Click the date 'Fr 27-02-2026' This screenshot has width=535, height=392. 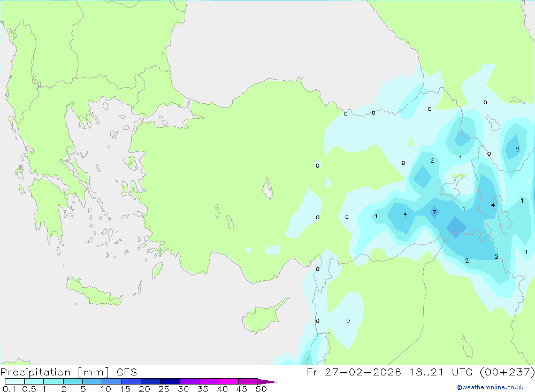[x=354, y=372]
